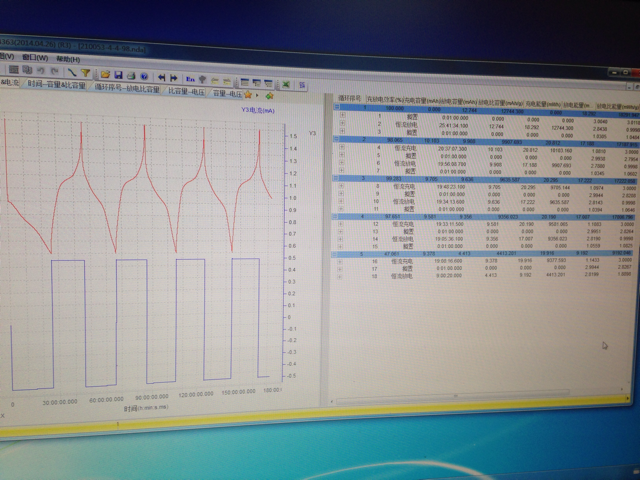This screenshot has width=640, height=480.
Task: Click Y3电流(mA) chart axis label
Action: tap(258, 110)
